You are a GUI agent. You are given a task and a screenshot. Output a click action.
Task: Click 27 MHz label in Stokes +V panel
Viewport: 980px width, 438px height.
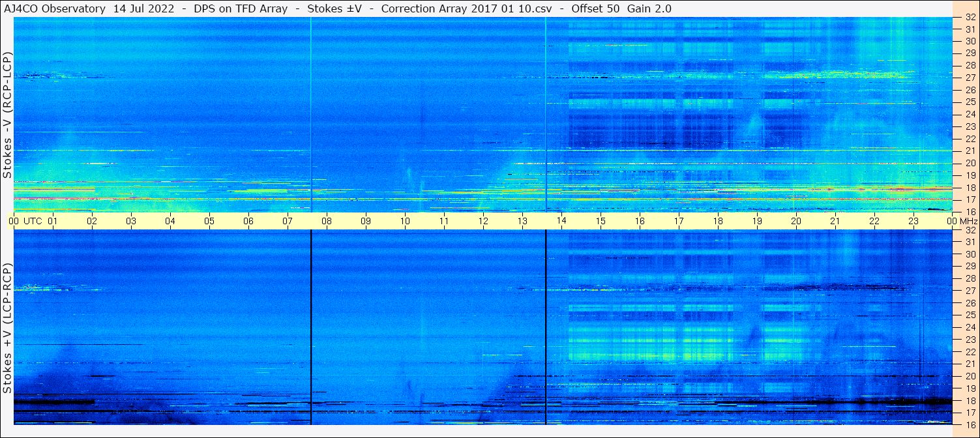pos(970,291)
